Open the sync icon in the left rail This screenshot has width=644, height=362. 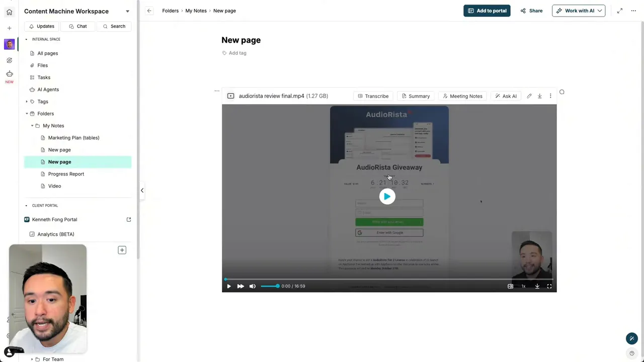[x=9, y=60]
